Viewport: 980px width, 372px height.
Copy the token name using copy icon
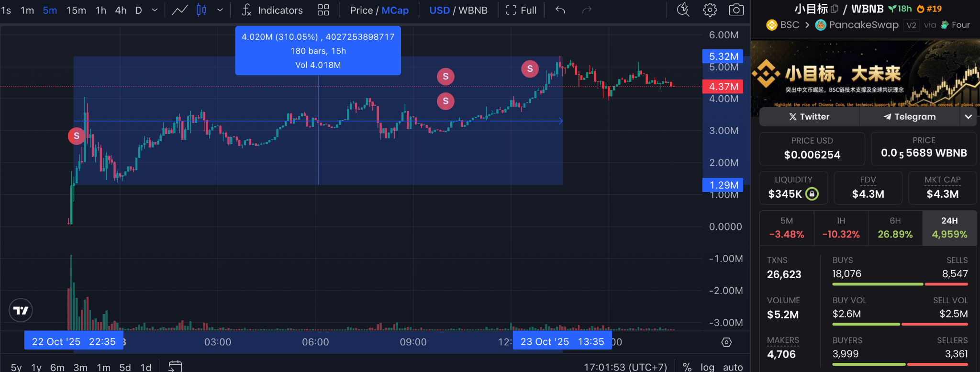[x=835, y=9]
